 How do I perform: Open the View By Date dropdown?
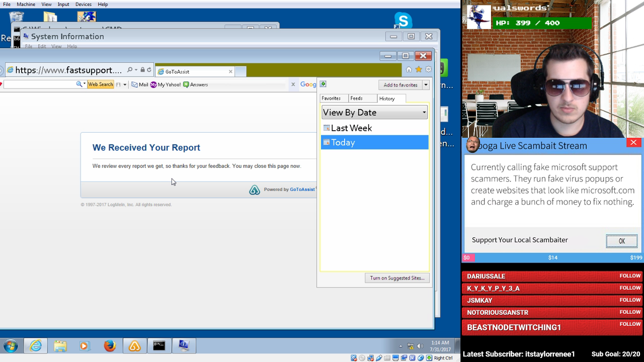(374, 112)
